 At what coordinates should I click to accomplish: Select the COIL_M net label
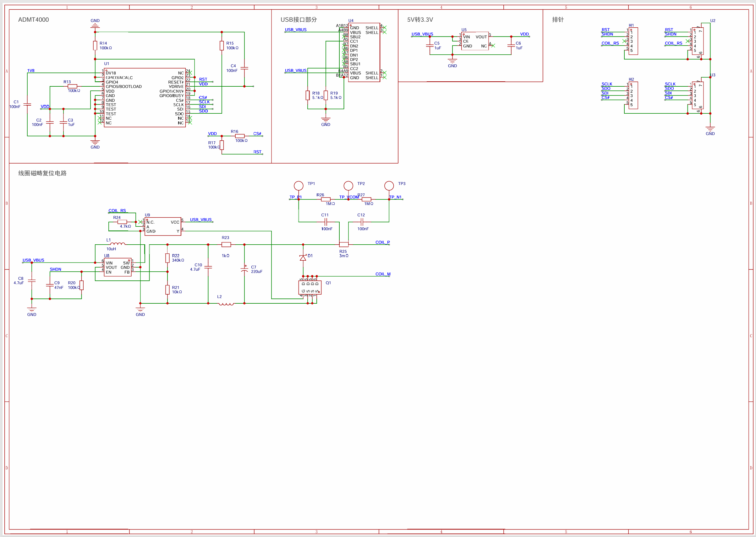(x=383, y=274)
